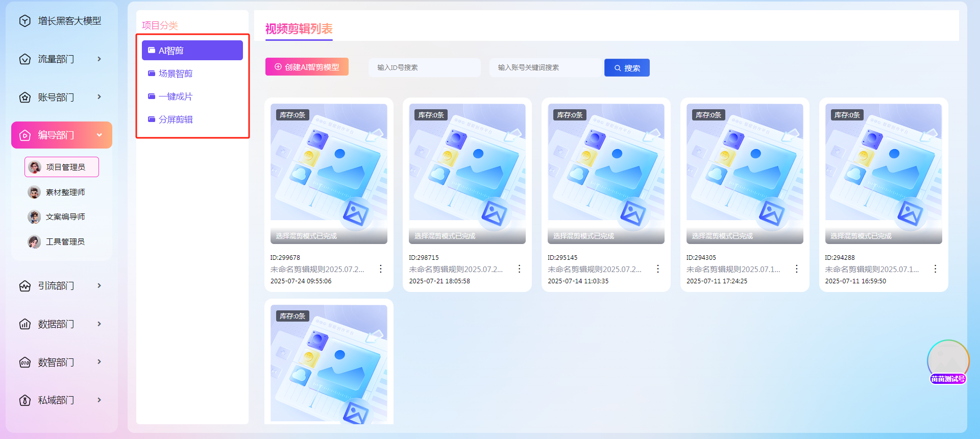
Task: Click the 增长黑客大模型 title
Action: (69, 21)
